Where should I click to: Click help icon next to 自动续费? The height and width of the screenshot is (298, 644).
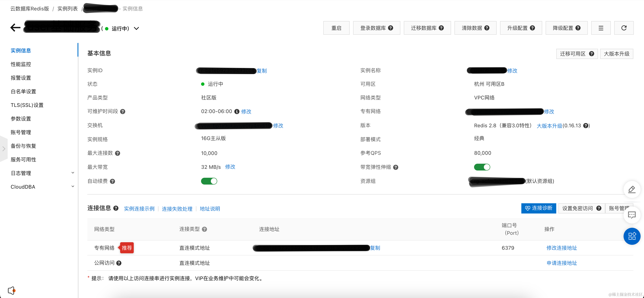click(x=112, y=181)
